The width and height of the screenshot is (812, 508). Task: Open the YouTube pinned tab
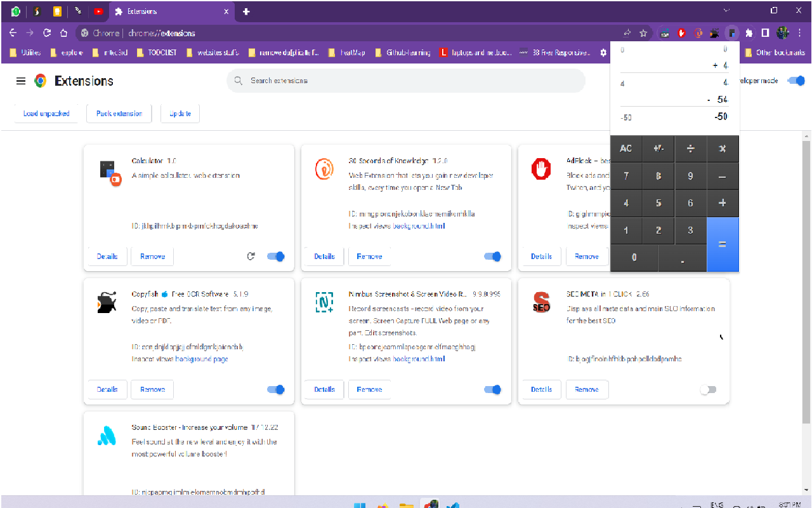click(x=98, y=11)
